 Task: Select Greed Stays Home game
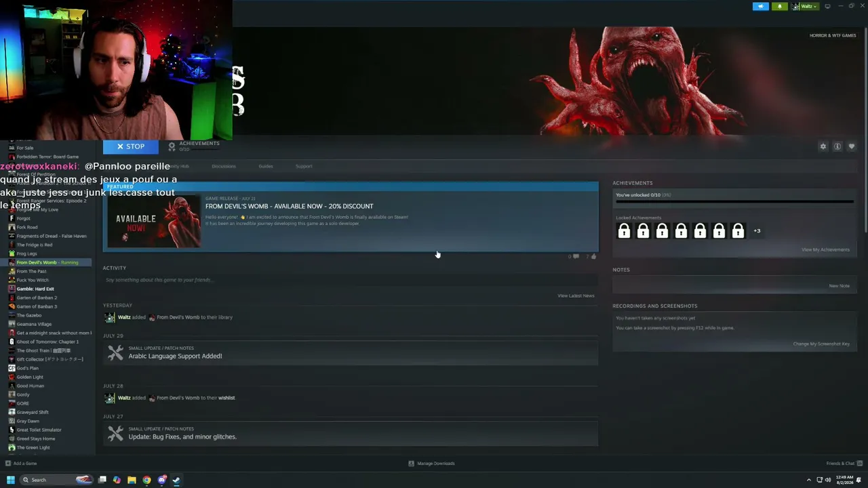pos(35,439)
